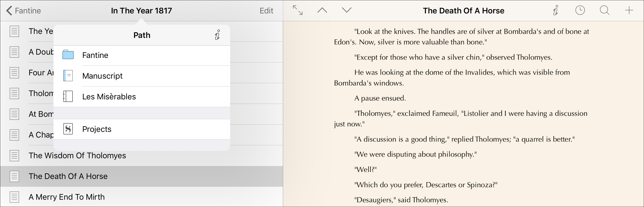Go to next document with down chevron
Image resolution: width=644 pixels, height=207 pixels.
point(347,10)
